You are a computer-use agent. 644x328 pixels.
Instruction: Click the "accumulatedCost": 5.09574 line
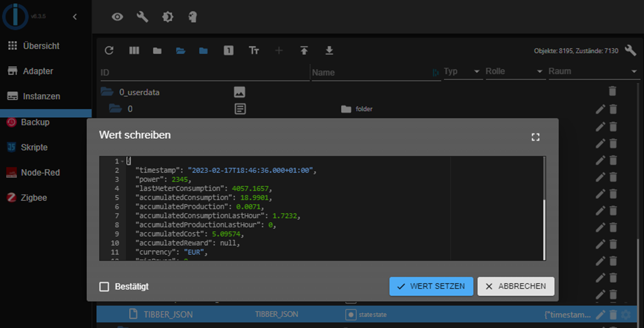[190, 234]
